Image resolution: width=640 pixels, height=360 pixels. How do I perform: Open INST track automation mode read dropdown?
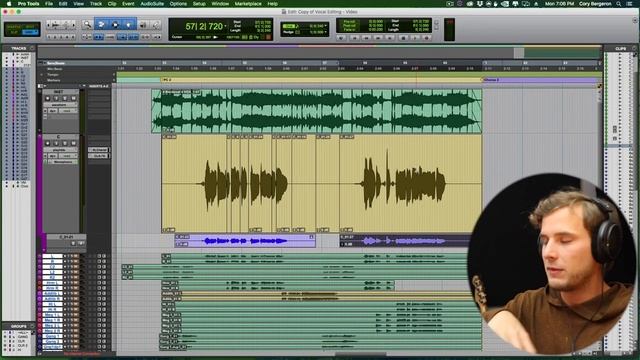pyautogui.click(x=68, y=111)
